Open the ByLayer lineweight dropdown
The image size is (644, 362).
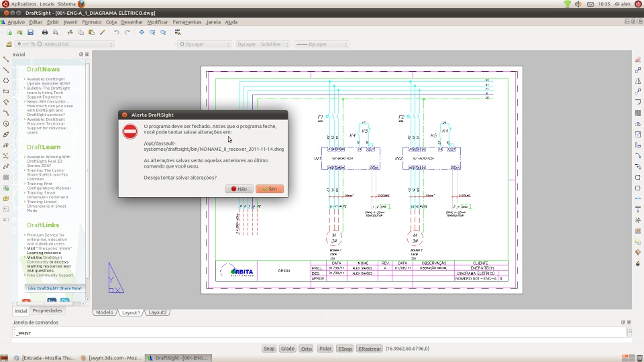point(321,44)
